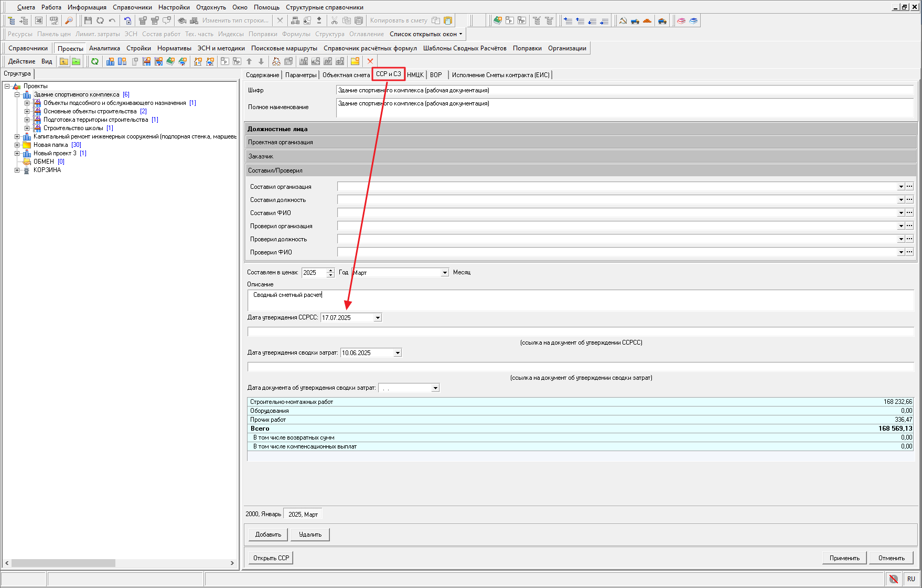Image resolution: width=922 pixels, height=588 pixels.
Task: Click the red X delete icon
Action: coord(370,61)
